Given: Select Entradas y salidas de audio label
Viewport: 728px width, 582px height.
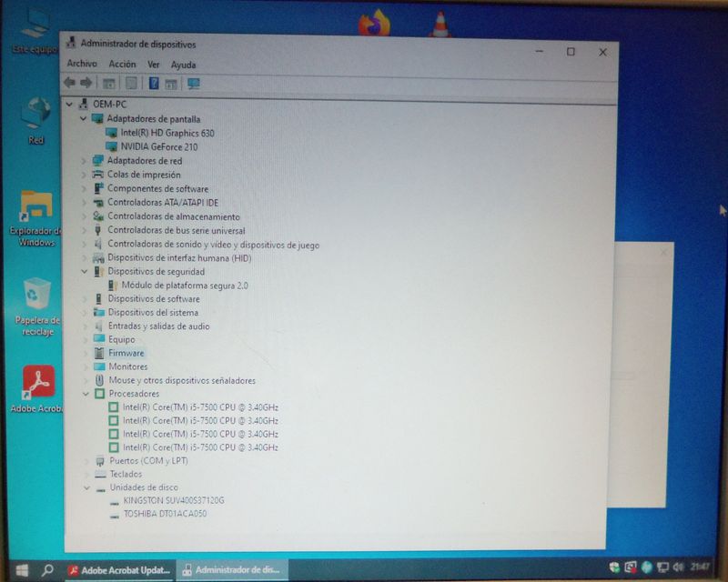Looking at the screenshot, I should (158, 326).
